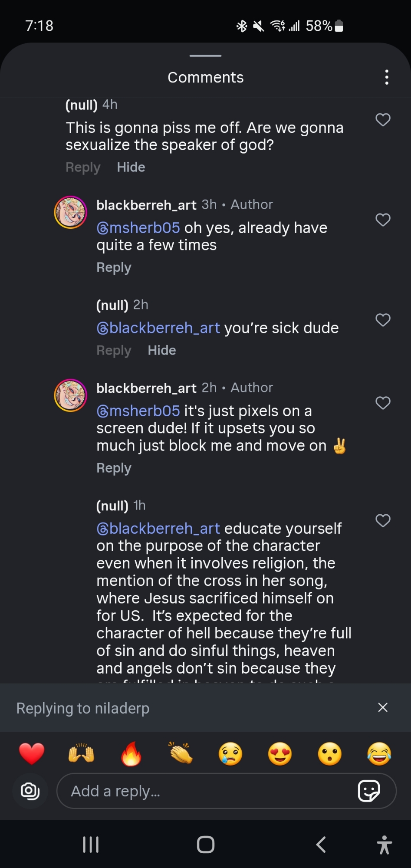
Task: Like the "you're sick dude" comment
Action: pos(383,320)
